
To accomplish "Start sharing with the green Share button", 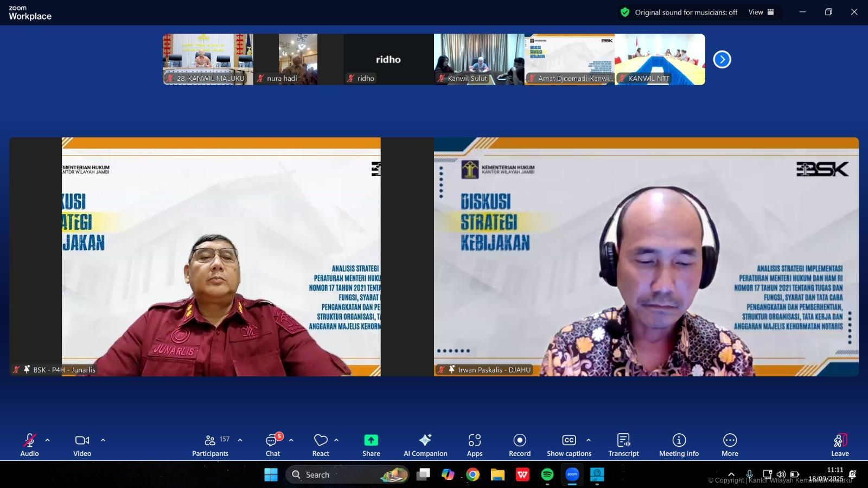I will 371,445.
